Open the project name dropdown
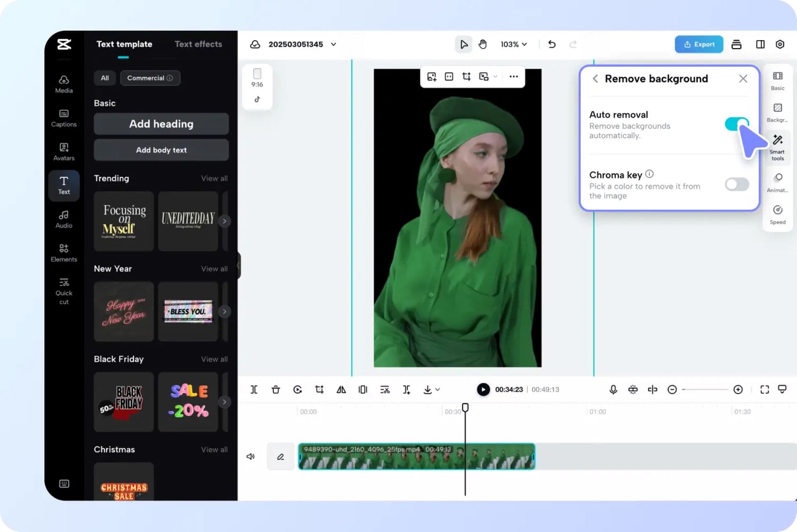This screenshot has height=532, width=797. 333,44
